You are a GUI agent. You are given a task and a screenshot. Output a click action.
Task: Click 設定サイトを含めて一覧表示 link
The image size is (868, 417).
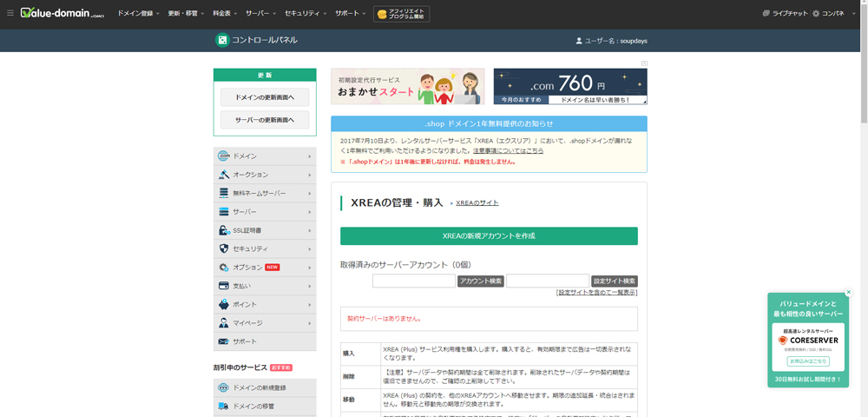[x=597, y=293]
